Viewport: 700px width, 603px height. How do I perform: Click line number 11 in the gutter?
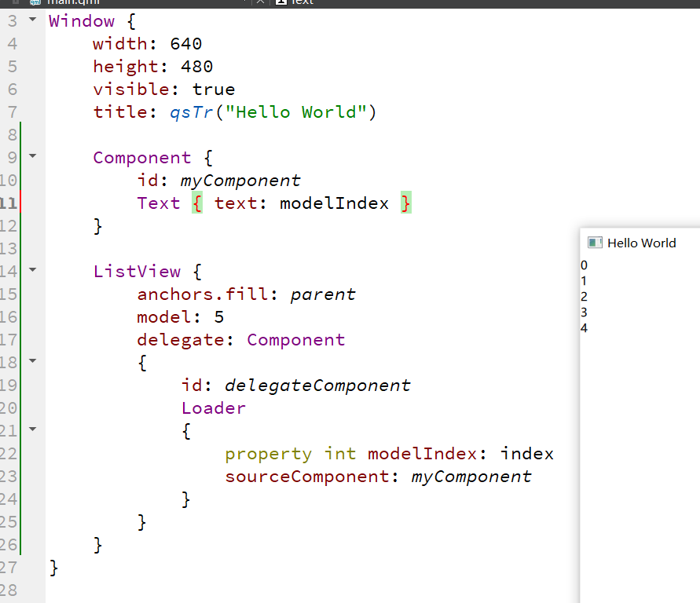tap(9, 203)
